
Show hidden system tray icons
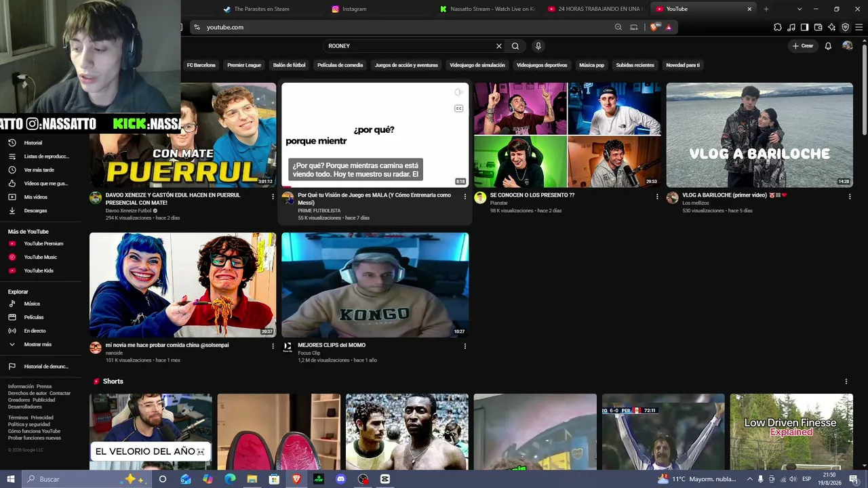[749, 479]
